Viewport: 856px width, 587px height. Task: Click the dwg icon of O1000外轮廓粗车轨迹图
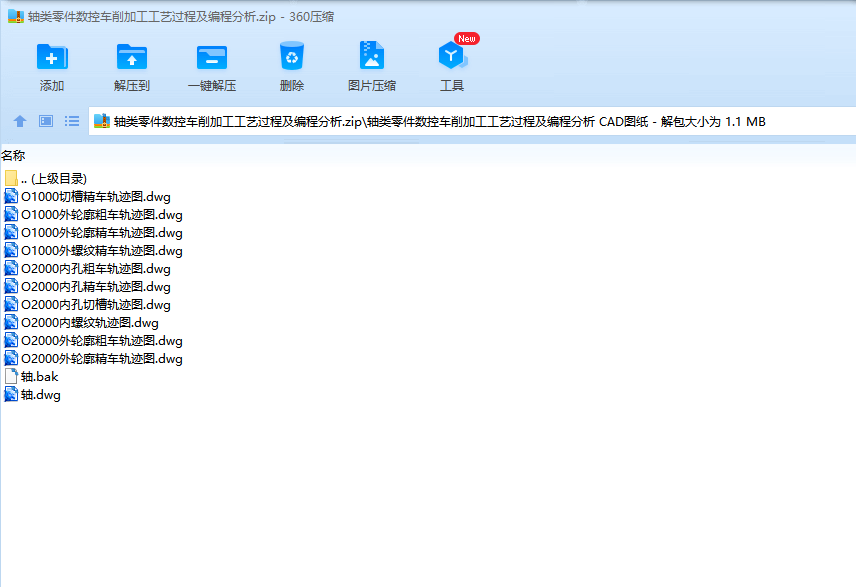[x=11, y=215]
